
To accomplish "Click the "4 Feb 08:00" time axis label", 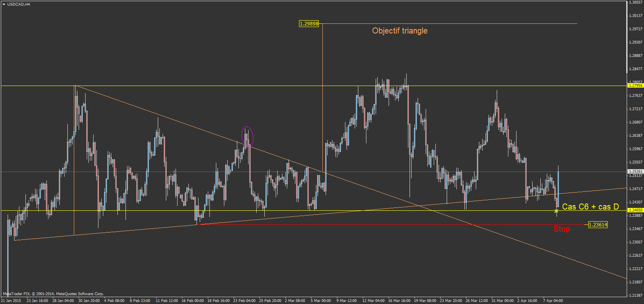I will pyautogui.click(x=114, y=301).
